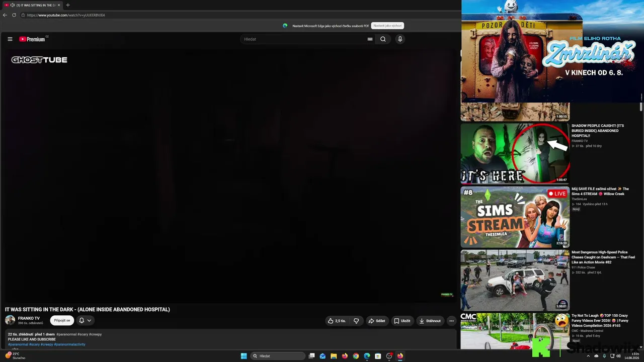Save the video with Uložit
This screenshot has height=362, width=644.
click(x=402, y=321)
